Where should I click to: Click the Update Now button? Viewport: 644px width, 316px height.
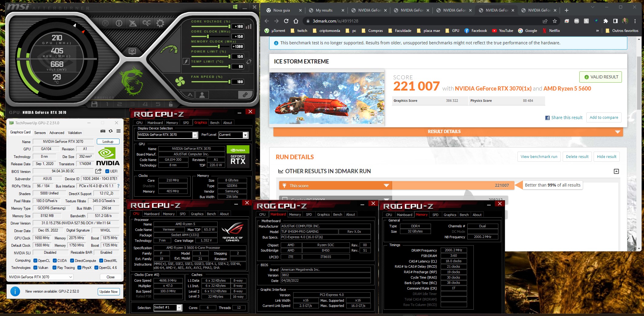point(109,291)
